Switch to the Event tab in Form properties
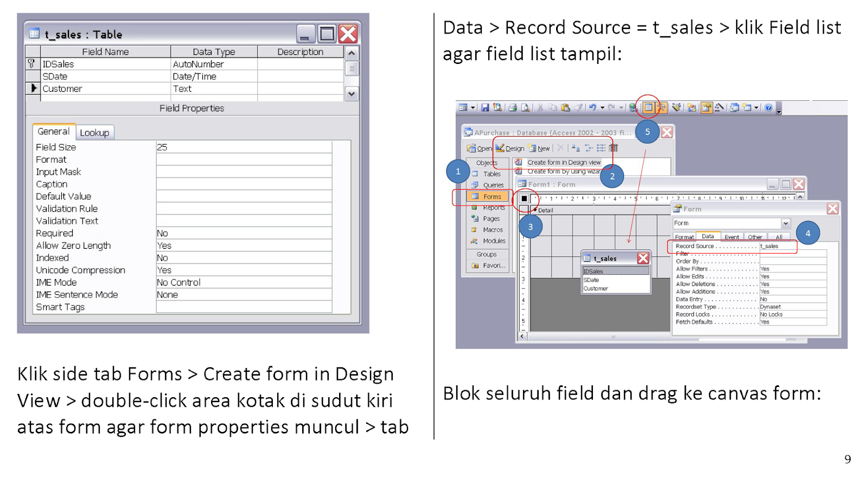The image size is (868, 478). tap(732, 237)
